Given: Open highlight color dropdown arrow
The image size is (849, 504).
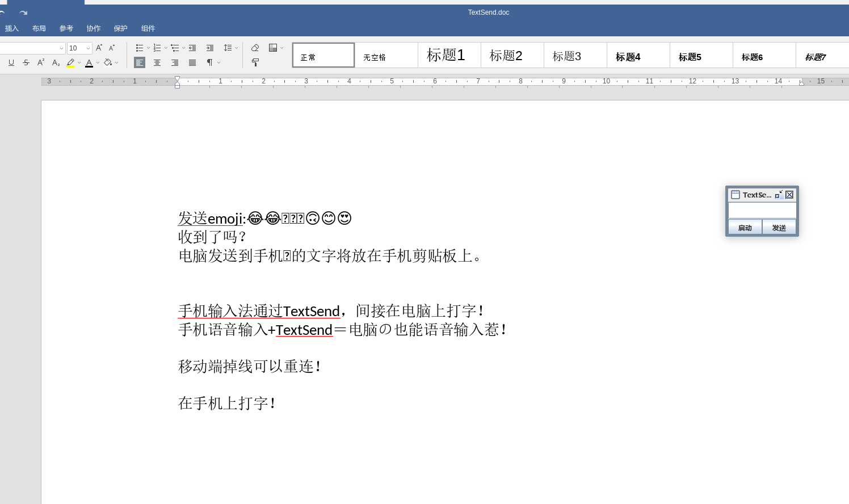Looking at the screenshot, I should (x=79, y=62).
